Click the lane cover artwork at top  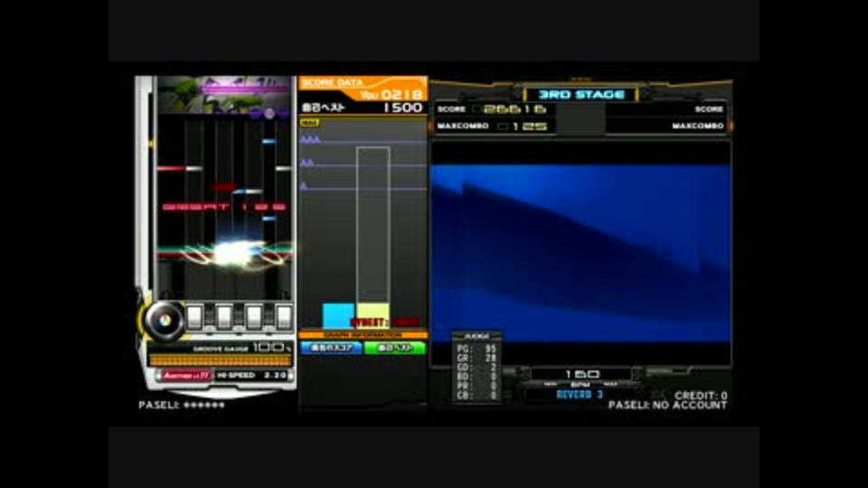click(223, 95)
